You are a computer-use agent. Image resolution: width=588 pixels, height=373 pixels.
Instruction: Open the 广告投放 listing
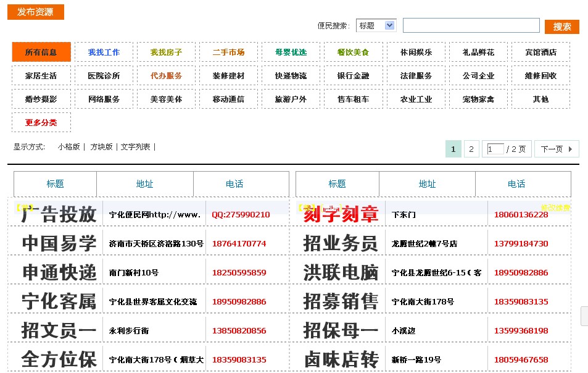point(59,214)
